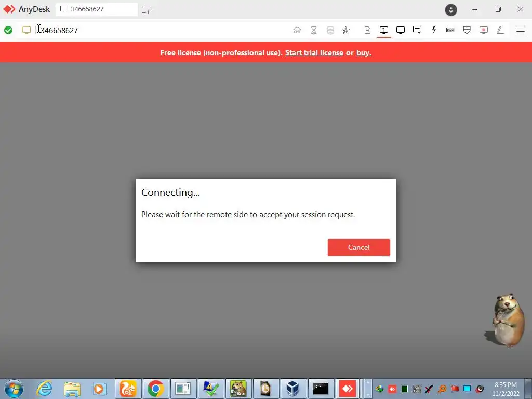This screenshot has width=532, height=399.
Task: Open the Box hamster taskbar icon
Action: coord(238,389)
